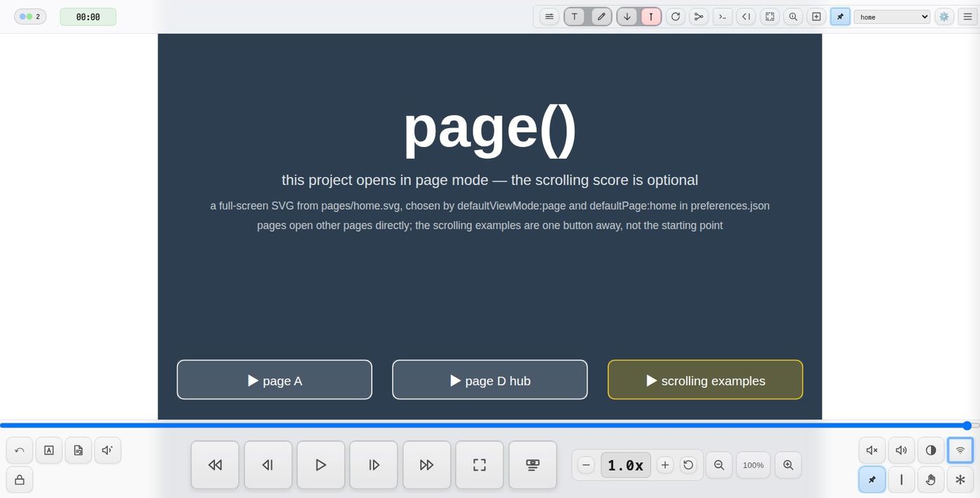
Task: Click the jump-to-start bracket icon in top toolbar
Action: [x=746, y=17]
